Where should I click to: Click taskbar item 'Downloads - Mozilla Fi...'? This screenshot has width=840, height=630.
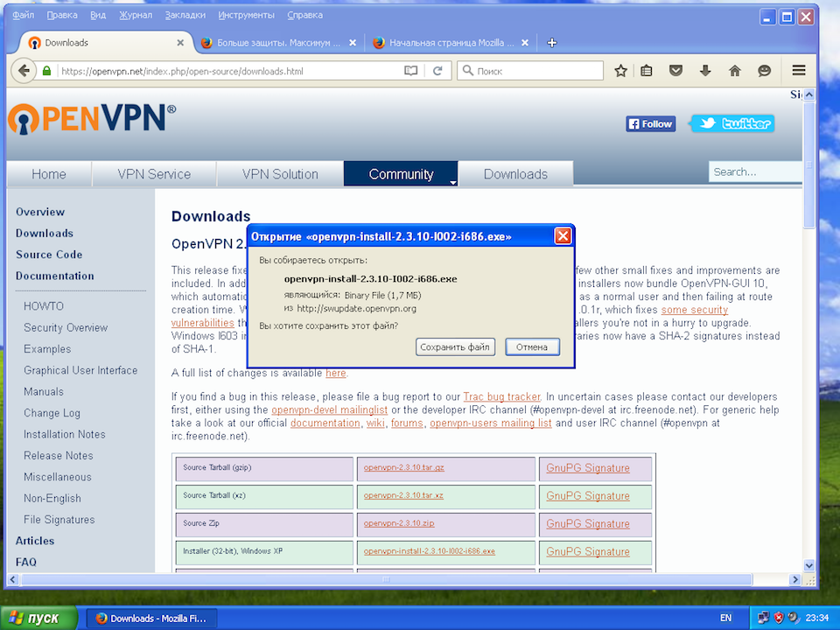point(151,619)
